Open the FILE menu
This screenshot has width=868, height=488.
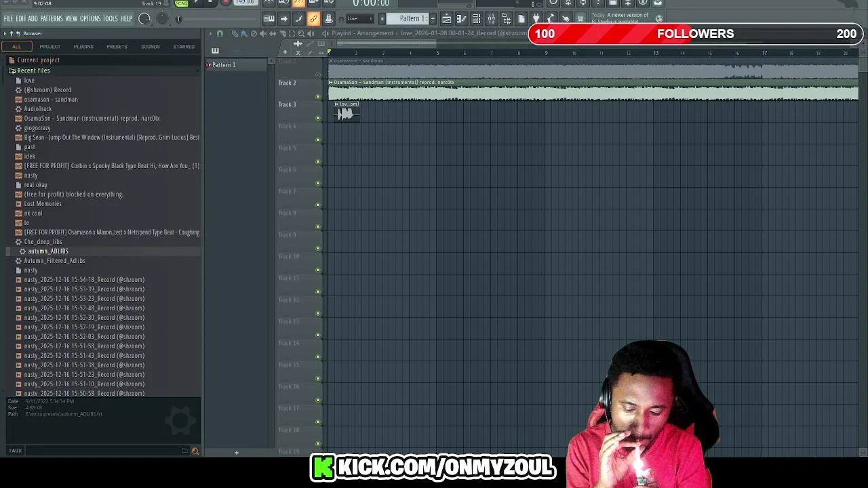(x=8, y=18)
